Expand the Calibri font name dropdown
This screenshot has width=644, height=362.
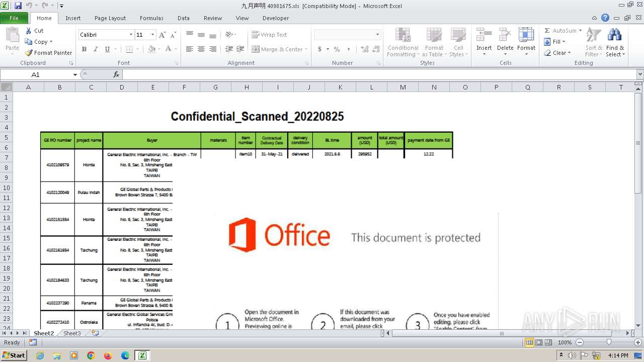pyautogui.click(x=131, y=35)
